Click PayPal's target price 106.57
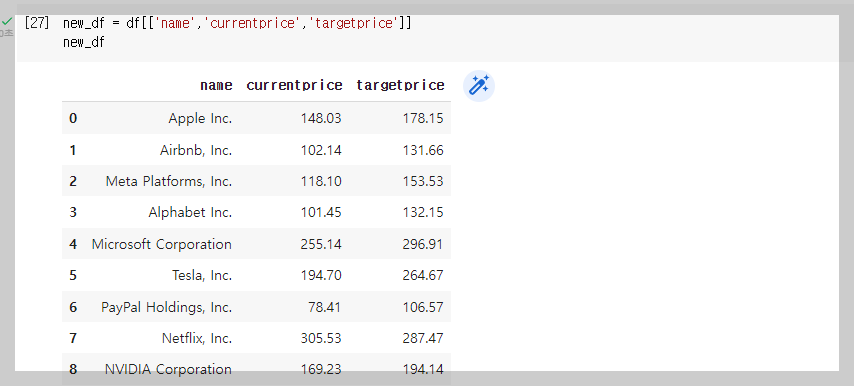 tap(423, 307)
